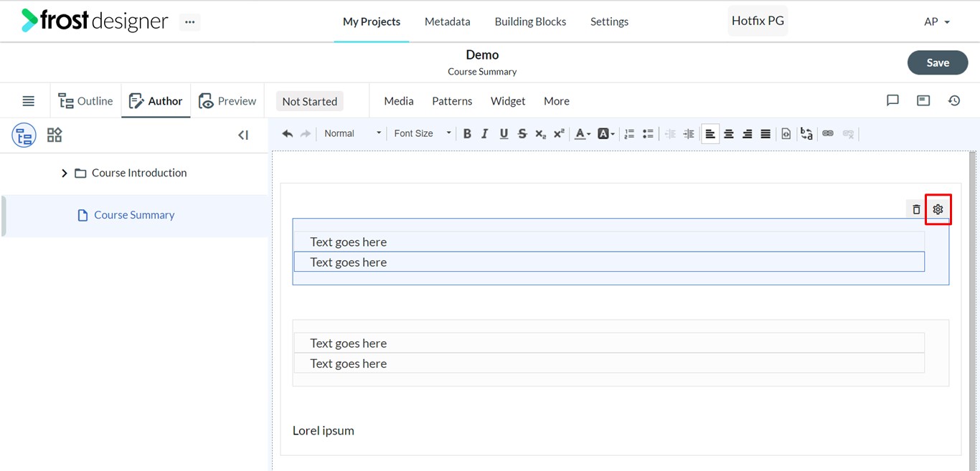Open the text color picker

click(x=583, y=133)
